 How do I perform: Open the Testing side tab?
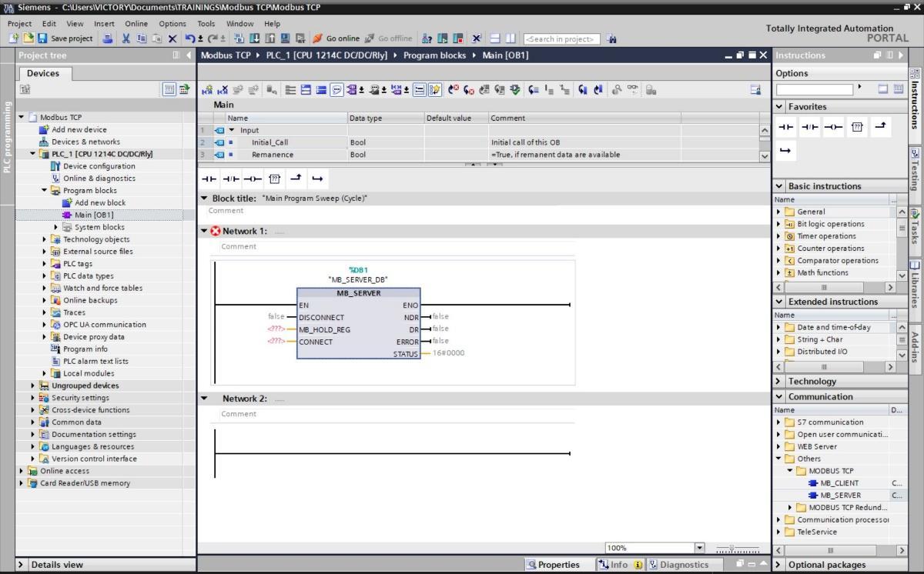click(x=915, y=171)
